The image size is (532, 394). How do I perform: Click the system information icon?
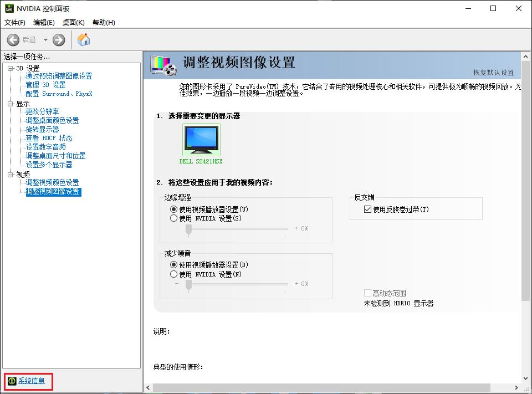(12, 381)
